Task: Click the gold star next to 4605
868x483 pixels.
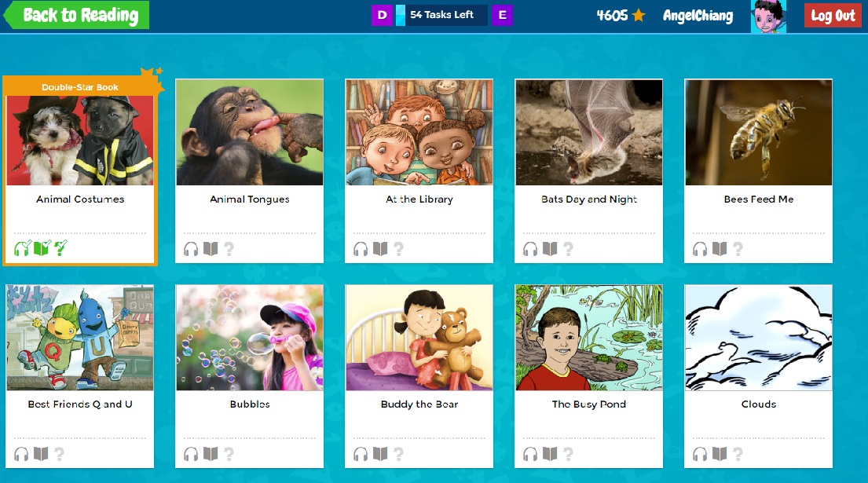Action: pyautogui.click(x=639, y=16)
